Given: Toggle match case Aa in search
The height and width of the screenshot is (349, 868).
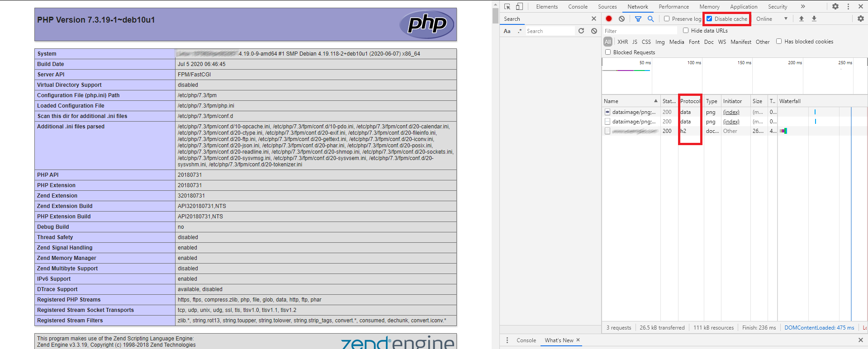Looking at the screenshot, I should coord(507,31).
